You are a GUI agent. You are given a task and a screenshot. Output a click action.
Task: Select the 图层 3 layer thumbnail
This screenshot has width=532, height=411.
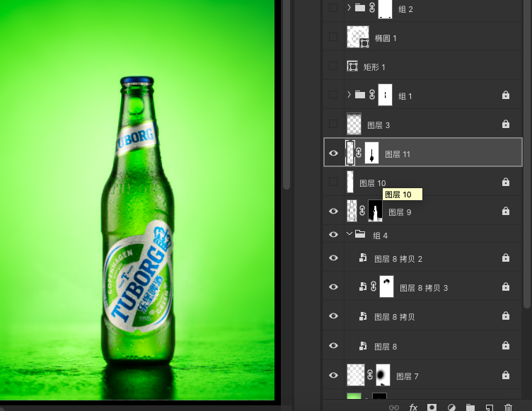point(354,124)
